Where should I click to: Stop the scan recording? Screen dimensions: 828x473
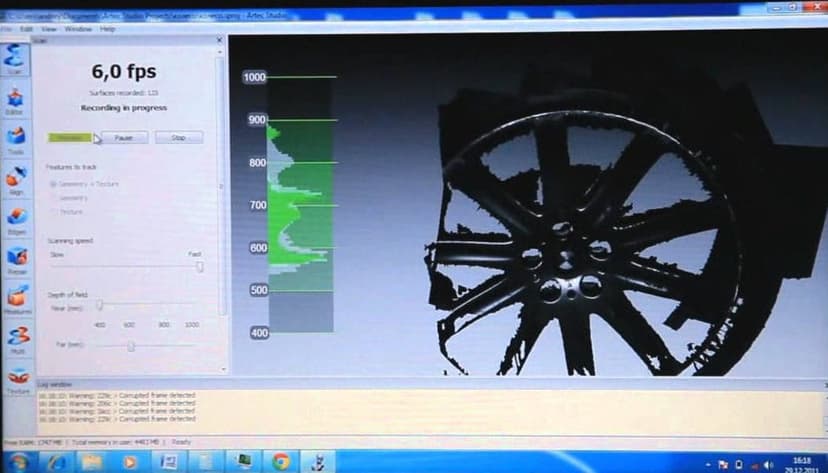coord(179,137)
